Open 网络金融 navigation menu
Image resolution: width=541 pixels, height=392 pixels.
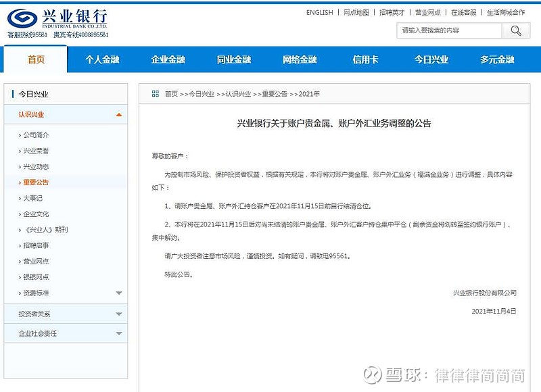coord(300,59)
